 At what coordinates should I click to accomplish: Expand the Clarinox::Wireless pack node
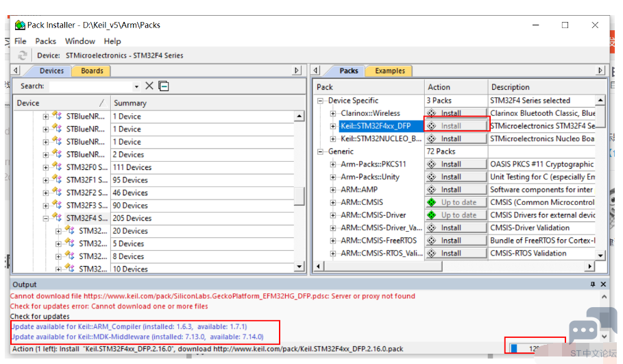(333, 114)
